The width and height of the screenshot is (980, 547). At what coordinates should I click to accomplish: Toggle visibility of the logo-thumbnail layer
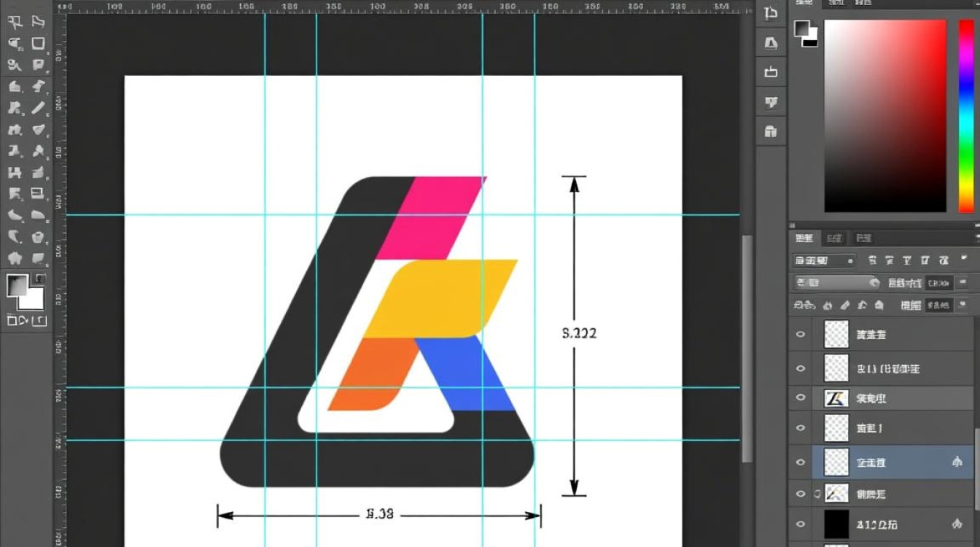point(801,397)
